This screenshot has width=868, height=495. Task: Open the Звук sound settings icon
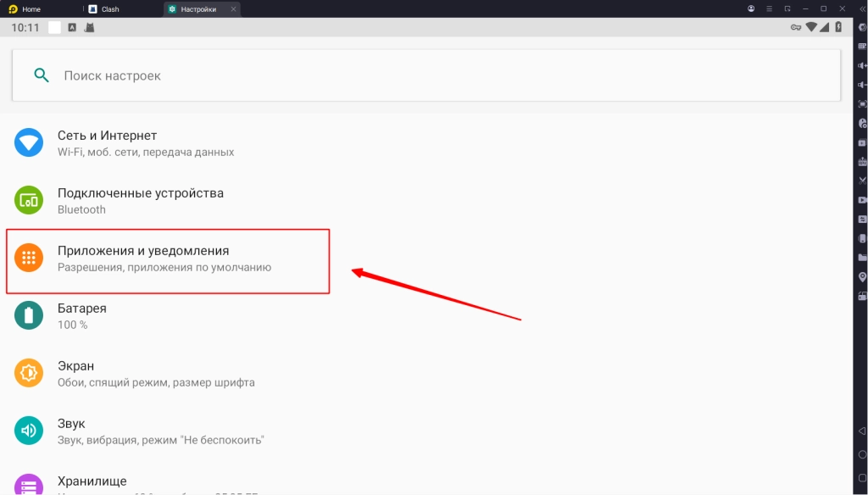[x=29, y=431]
